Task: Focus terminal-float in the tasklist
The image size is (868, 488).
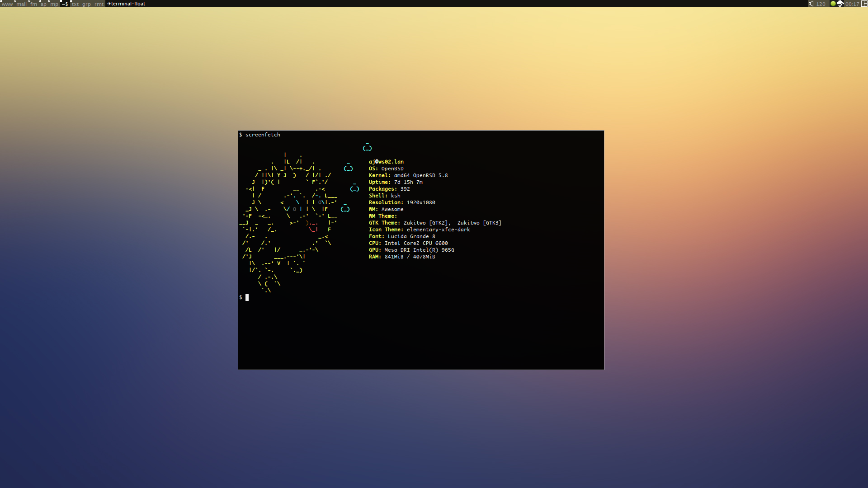Action: pyautogui.click(x=127, y=4)
